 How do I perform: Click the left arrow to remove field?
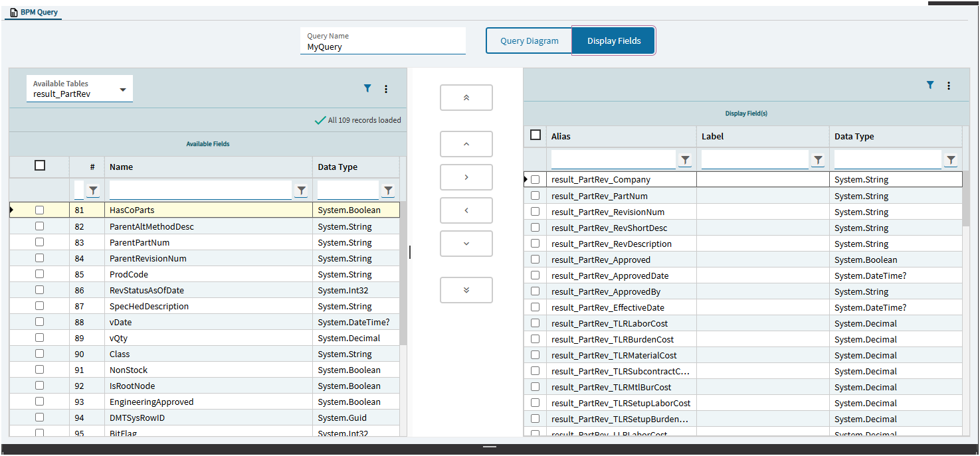click(466, 210)
